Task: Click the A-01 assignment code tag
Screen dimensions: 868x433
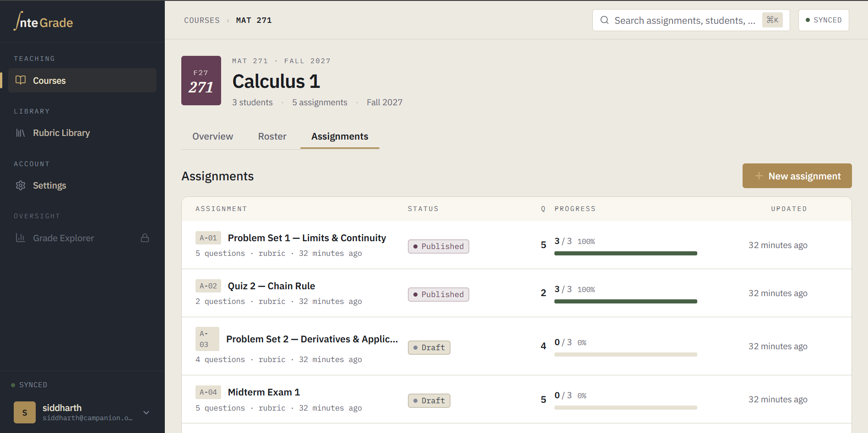Action: 208,238
